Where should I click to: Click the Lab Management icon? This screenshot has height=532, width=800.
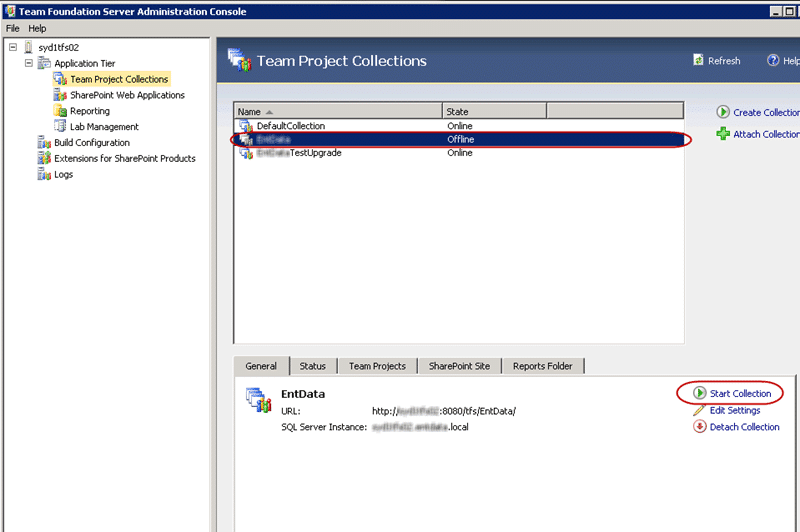tap(60, 126)
